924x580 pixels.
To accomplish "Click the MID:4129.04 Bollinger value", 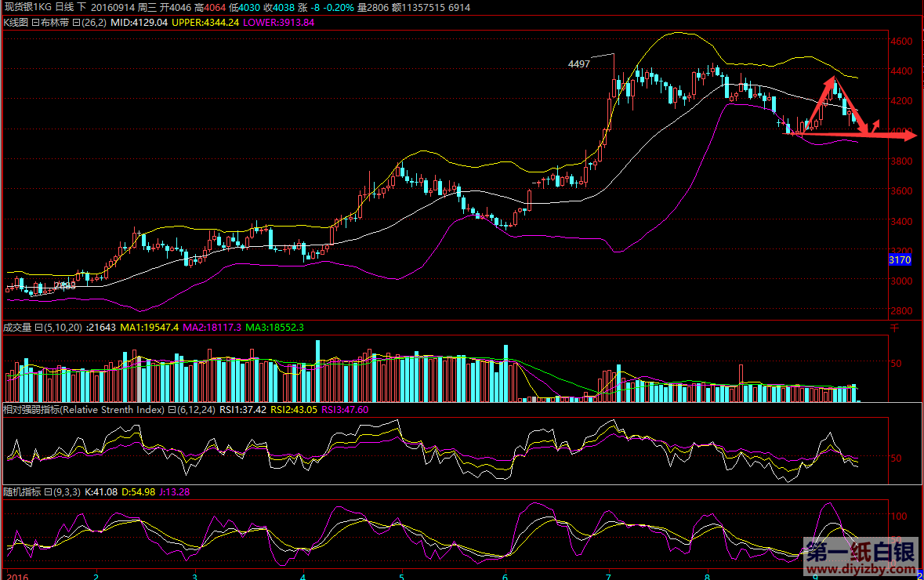I will click(x=139, y=23).
